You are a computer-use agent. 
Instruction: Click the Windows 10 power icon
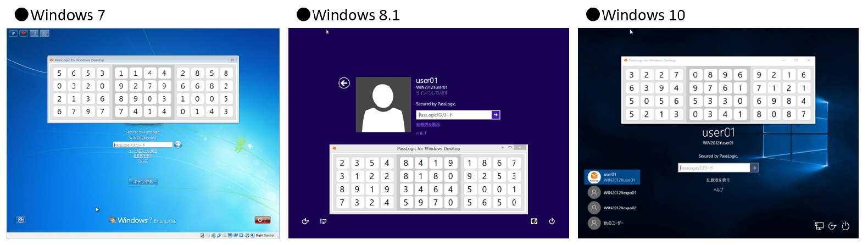[846, 226]
